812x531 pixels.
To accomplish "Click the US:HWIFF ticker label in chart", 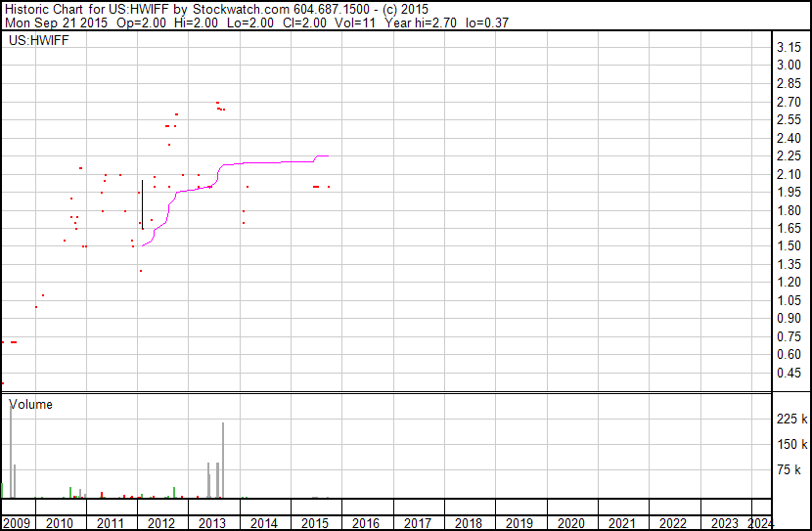I will coord(39,40).
